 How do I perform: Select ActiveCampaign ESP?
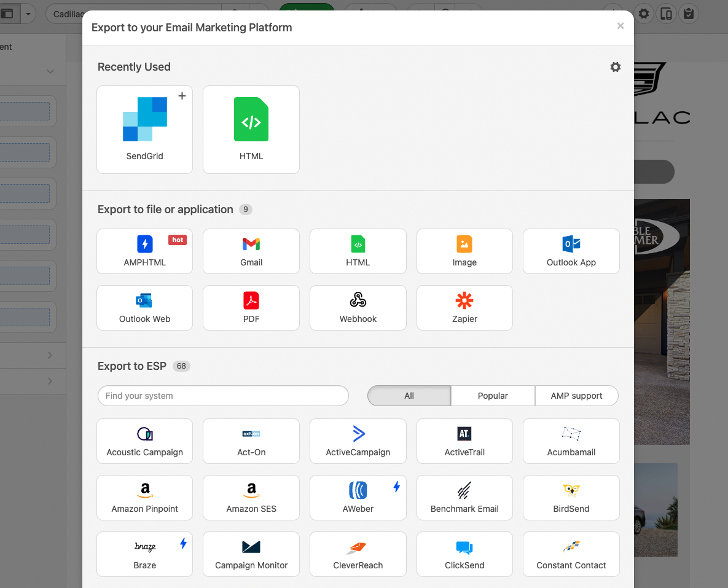click(358, 441)
